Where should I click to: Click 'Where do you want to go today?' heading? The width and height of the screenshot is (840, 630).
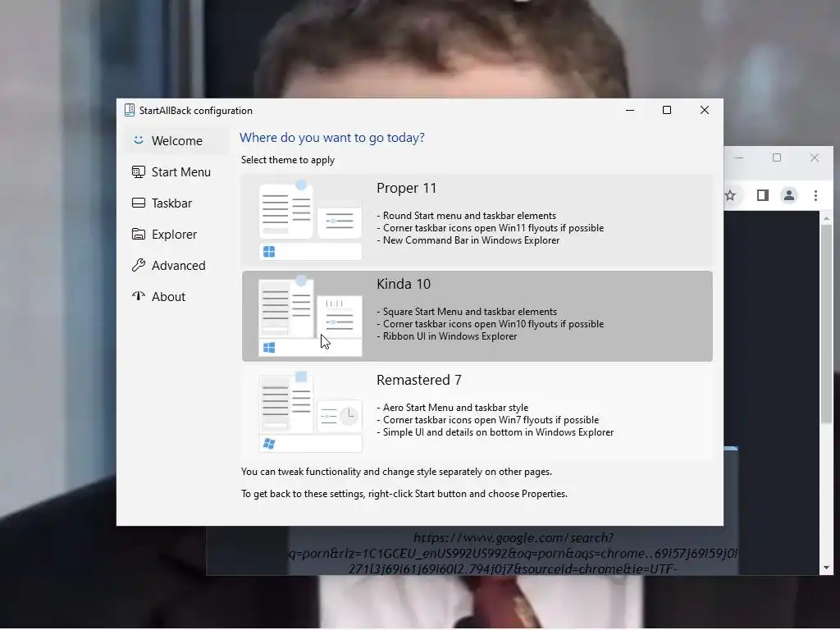332,138
